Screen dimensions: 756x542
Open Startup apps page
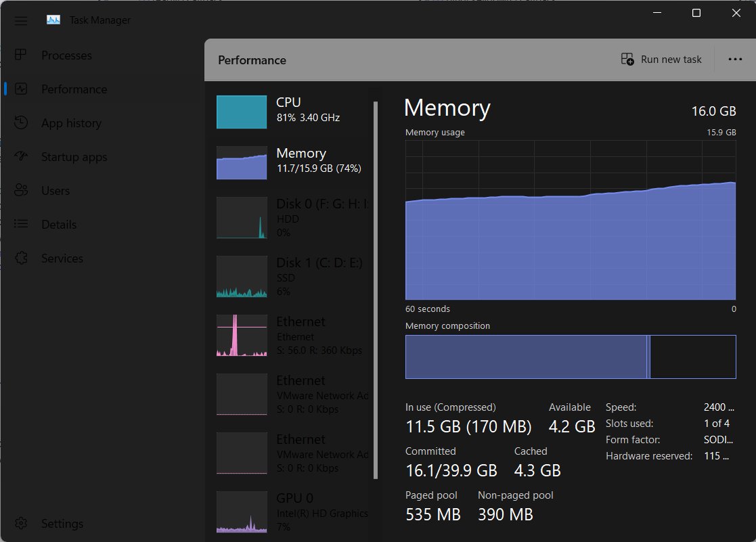coord(74,157)
